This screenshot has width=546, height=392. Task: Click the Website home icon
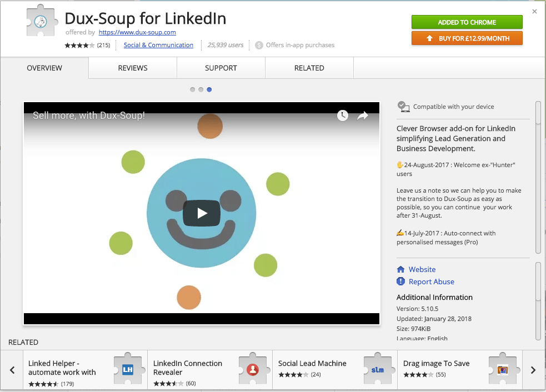401,269
